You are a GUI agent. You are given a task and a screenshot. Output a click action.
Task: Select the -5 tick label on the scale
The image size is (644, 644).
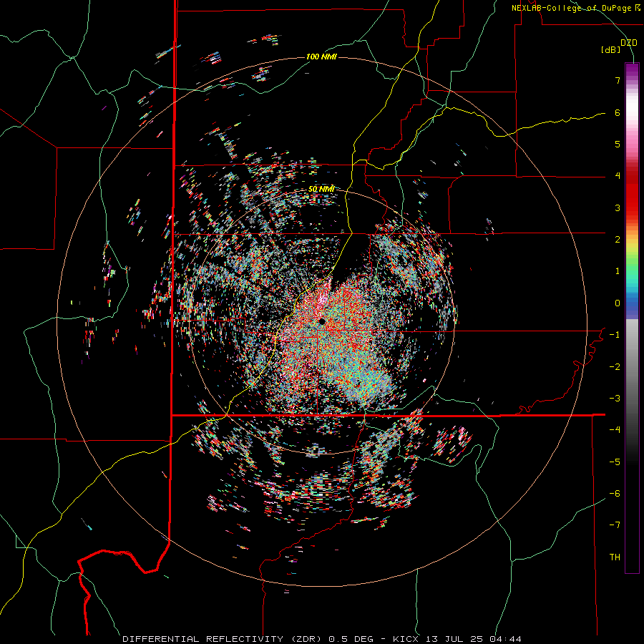click(615, 462)
